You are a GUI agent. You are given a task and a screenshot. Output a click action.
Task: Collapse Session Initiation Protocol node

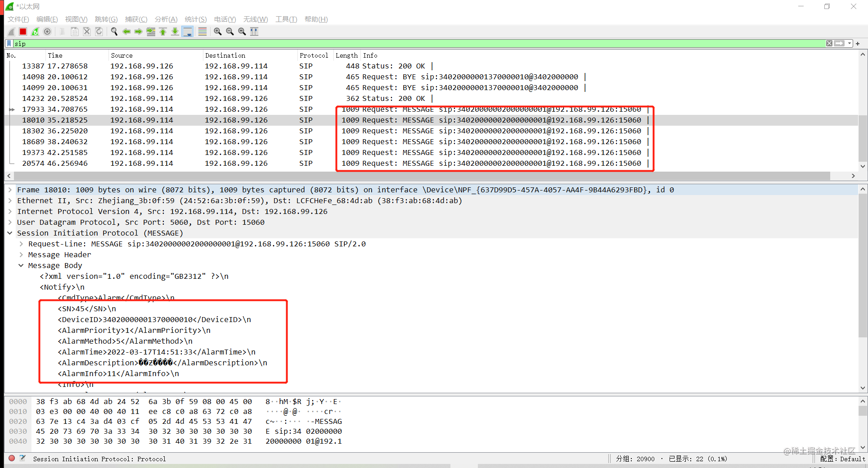coord(10,233)
